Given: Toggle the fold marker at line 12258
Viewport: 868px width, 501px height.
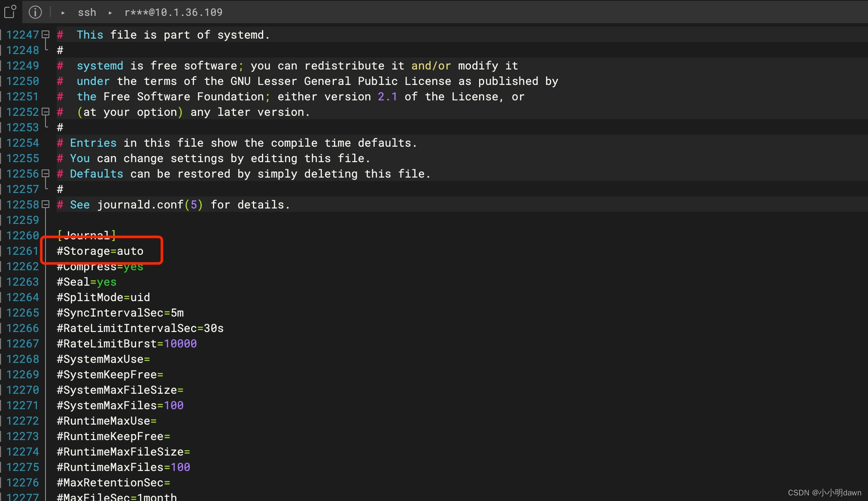Looking at the screenshot, I should coord(46,204).
